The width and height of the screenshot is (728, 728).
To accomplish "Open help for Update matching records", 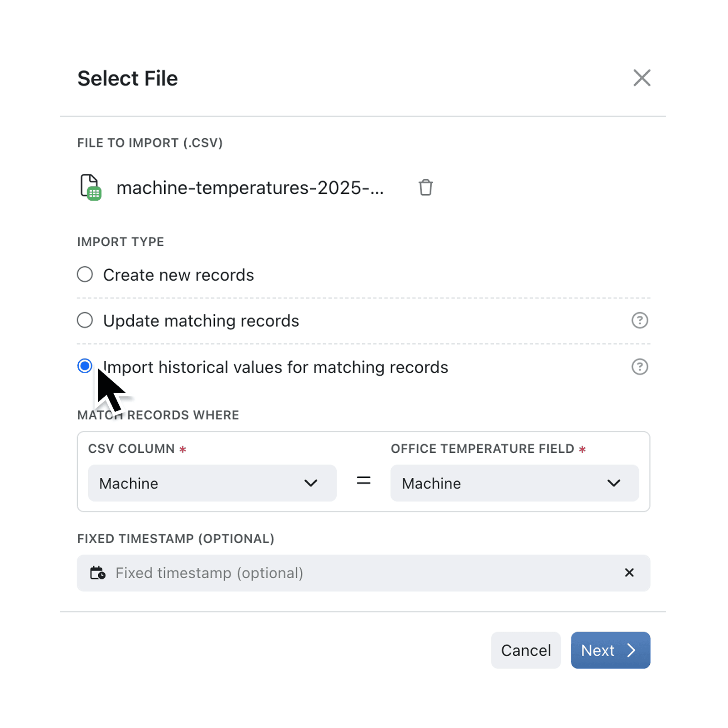I will tap(640, 320).
